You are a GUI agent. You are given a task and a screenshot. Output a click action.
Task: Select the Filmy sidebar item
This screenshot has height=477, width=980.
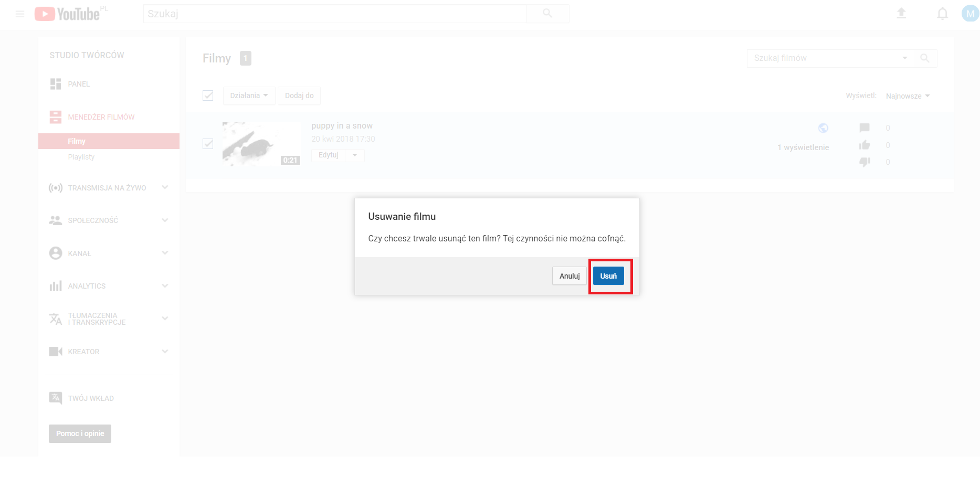pos(109,141)
